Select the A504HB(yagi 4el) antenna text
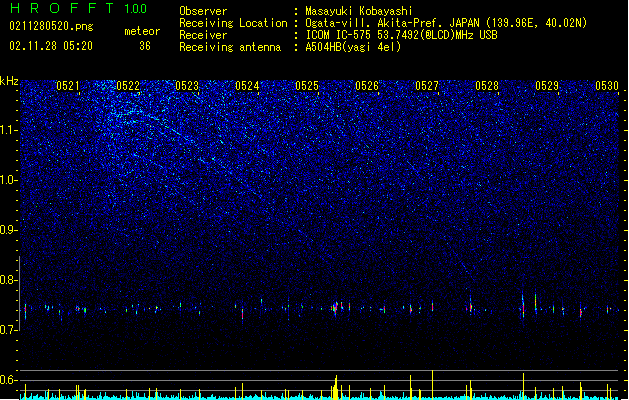This screenshot has width=629, height=400. click(353, 47)
